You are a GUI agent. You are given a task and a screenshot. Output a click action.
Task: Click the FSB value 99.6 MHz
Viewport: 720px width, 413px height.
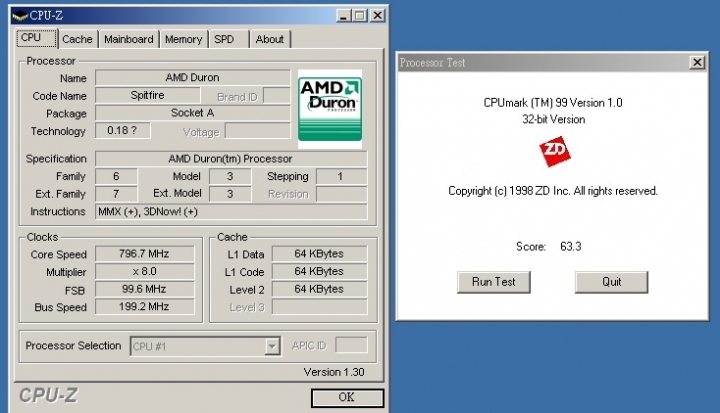[x=145, y=289]
